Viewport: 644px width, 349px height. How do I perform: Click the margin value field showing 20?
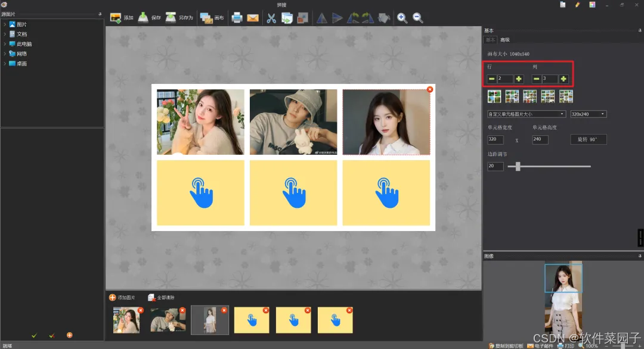pyautogui.click(x=496, y=166)
